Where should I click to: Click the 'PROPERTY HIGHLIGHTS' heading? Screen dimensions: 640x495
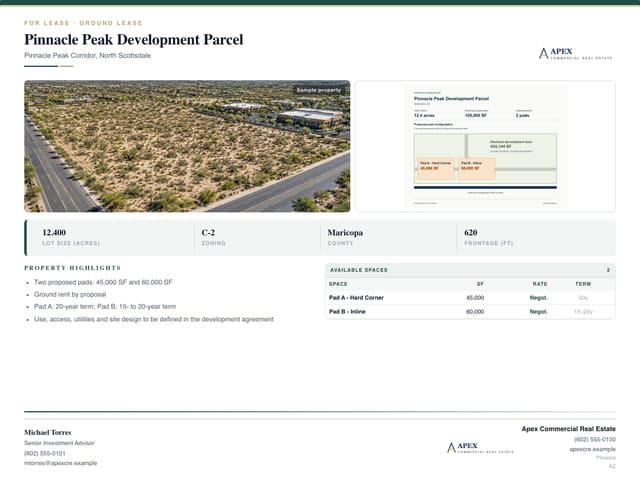point(73,268)
